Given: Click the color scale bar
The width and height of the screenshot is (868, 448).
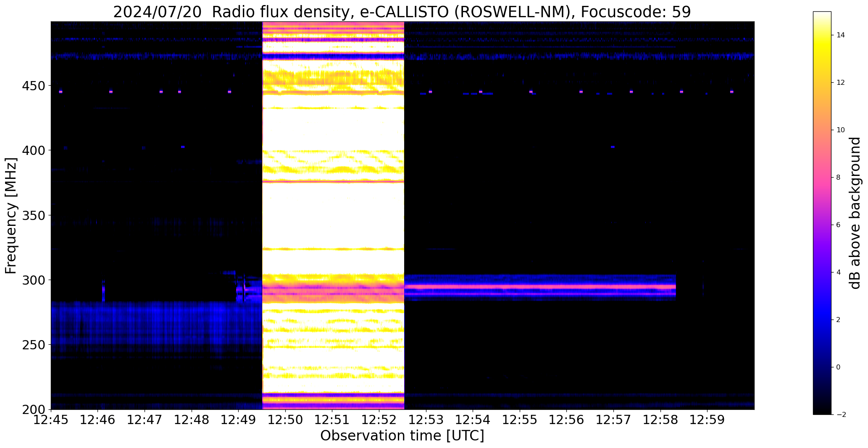Looking at the screenshot, I should tap(822, 213).
